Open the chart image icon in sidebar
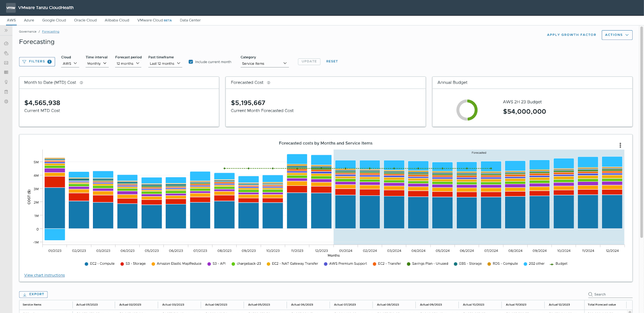Image resolution: width=644 pixels, height=313 pixels. 6,63
